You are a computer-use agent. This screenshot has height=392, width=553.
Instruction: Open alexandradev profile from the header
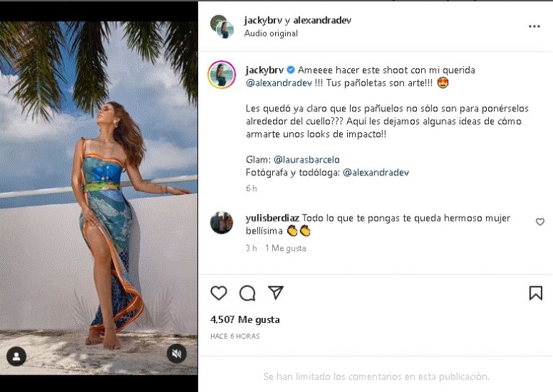click(322, 20)
